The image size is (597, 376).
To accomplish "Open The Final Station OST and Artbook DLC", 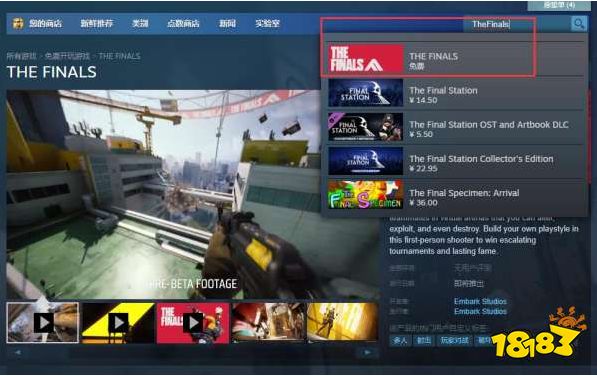I will [455, 127].
